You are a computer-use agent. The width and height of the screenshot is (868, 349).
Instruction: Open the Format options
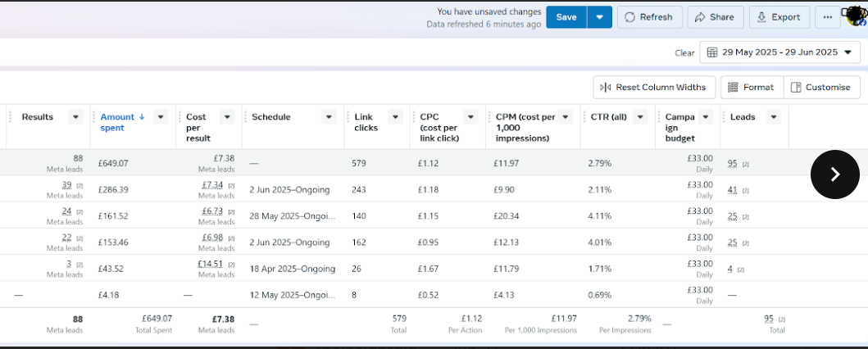coord(751,87)
